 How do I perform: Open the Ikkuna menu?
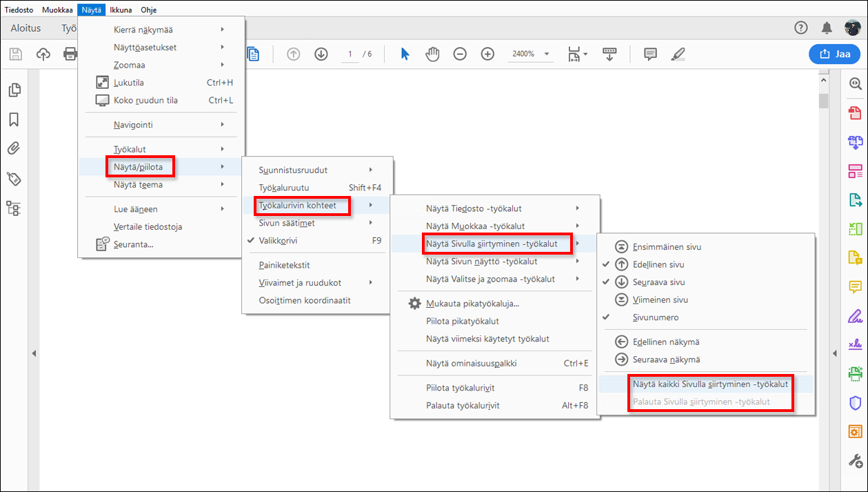point(121,10)
